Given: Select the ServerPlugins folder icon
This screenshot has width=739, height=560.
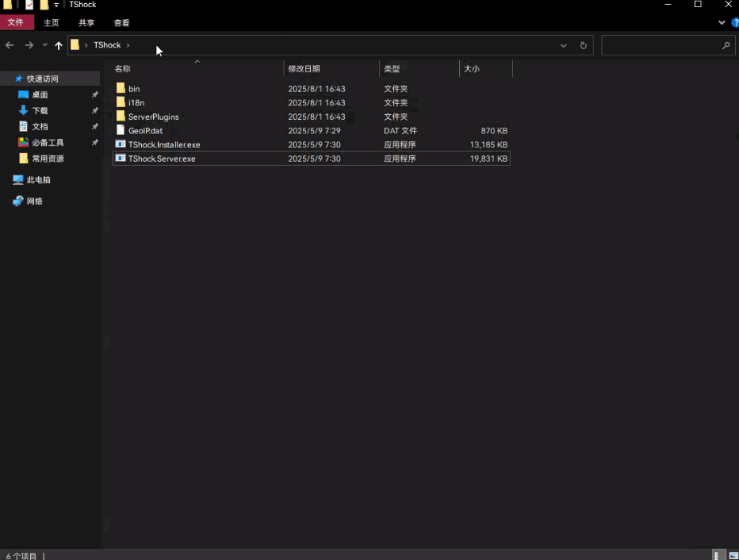Looking at the screenshot, I should coord(121,116).
